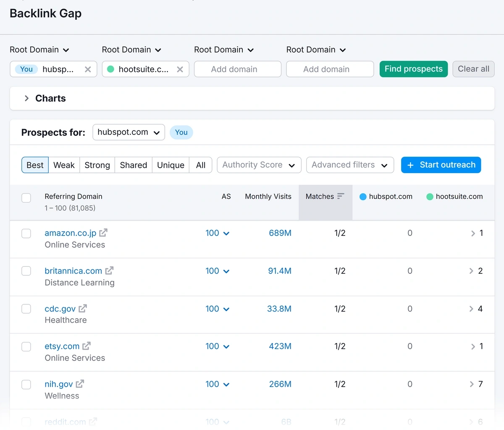504x430 pixels.
Task: Click the empty Add domain input field
Action: (237, 69)
